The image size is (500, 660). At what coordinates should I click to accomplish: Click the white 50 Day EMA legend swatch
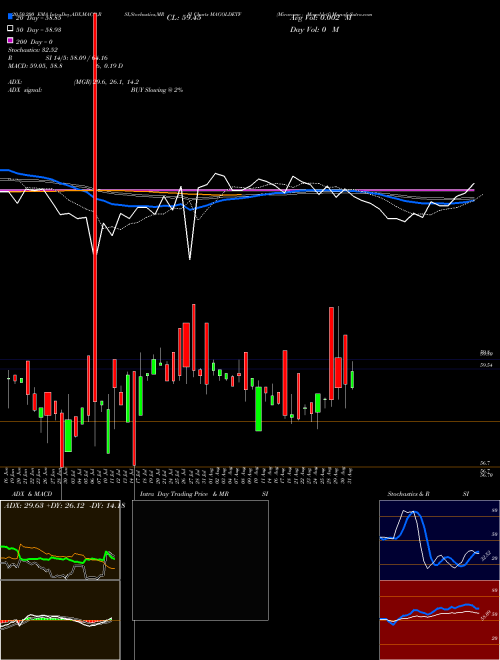pos(10,29)
